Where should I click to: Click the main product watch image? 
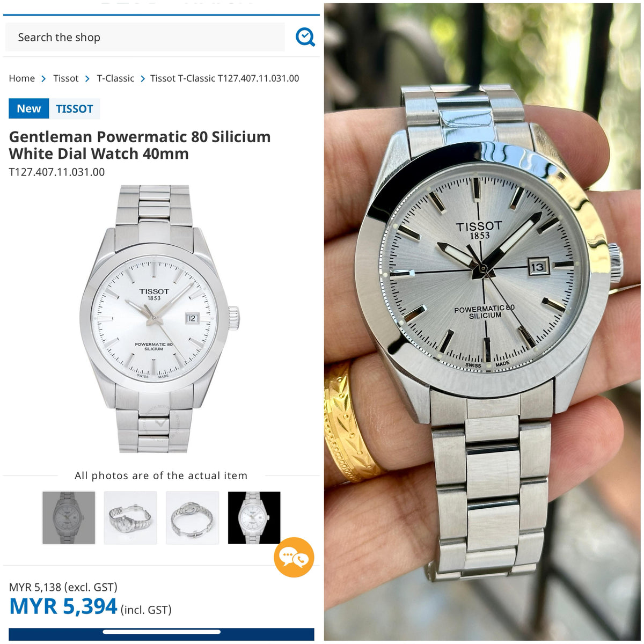point(160,319)
